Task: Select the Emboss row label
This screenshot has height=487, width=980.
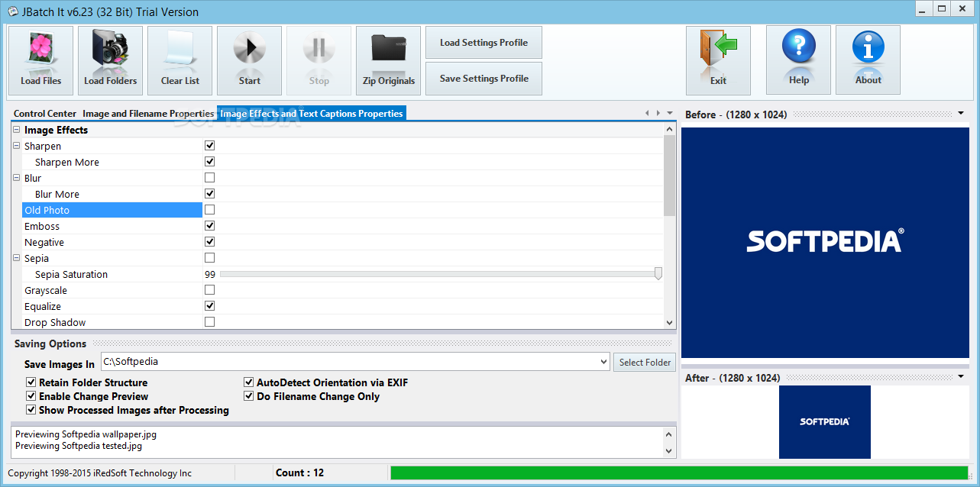Action: point(42,226)
